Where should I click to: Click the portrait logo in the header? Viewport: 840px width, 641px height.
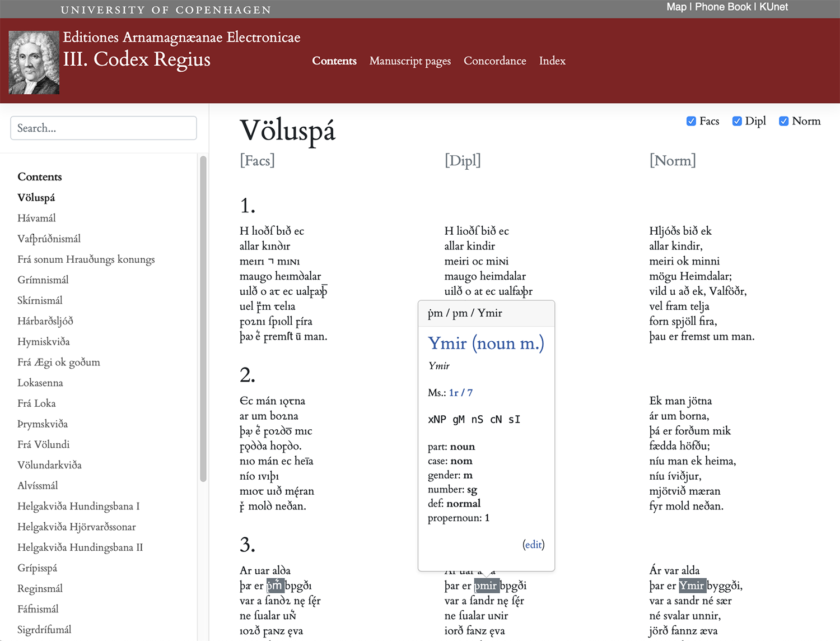click(x=34, y=62)
